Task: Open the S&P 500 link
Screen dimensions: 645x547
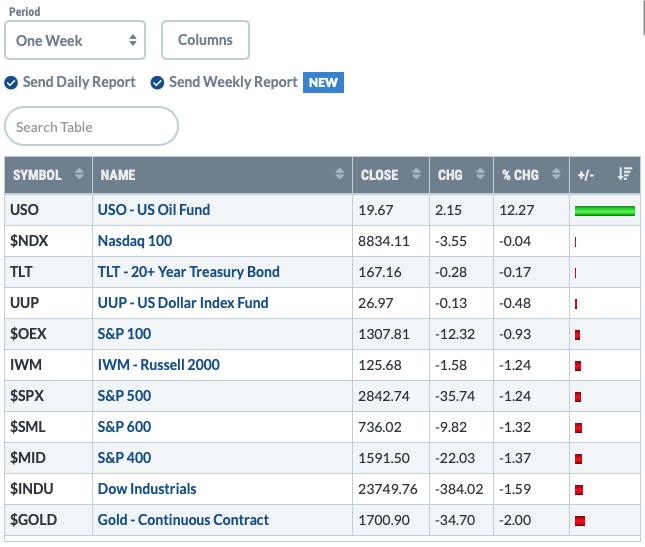Action: (x=124, y=396)
